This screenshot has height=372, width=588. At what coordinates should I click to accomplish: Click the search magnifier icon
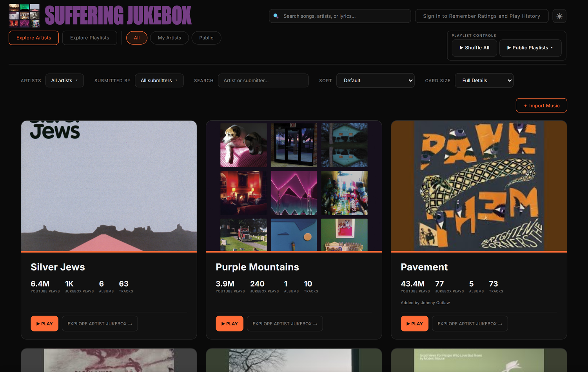(x=276, y=16)
